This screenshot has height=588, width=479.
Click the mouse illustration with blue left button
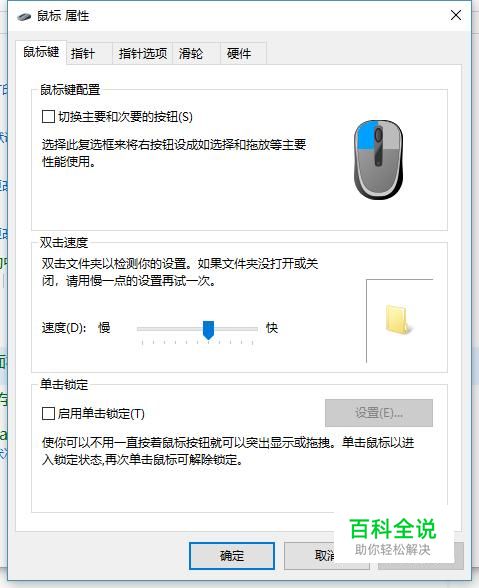pyautogui.click(x=378, y=160)
